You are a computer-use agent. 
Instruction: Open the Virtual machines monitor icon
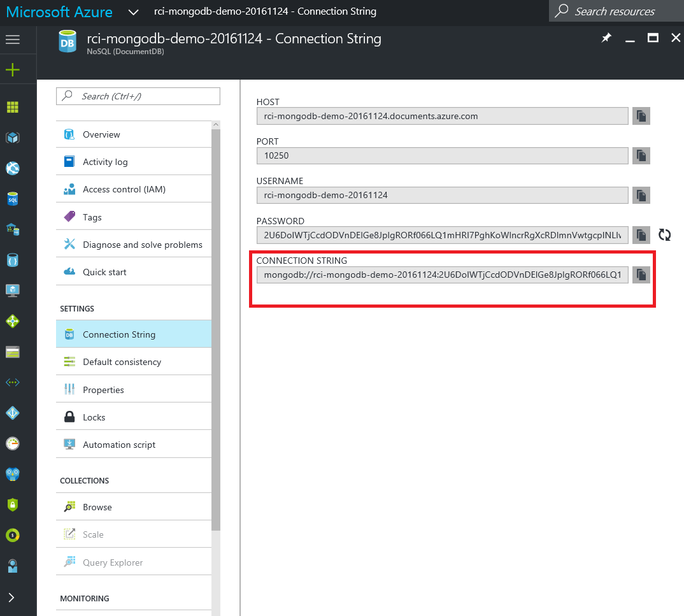pos(13,290)
